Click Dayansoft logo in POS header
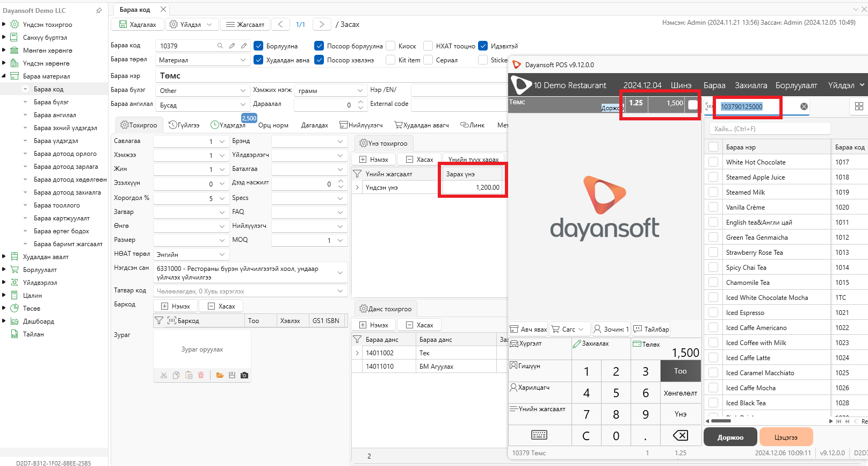Screen dimensions: 868x466 tap(520, 85)
